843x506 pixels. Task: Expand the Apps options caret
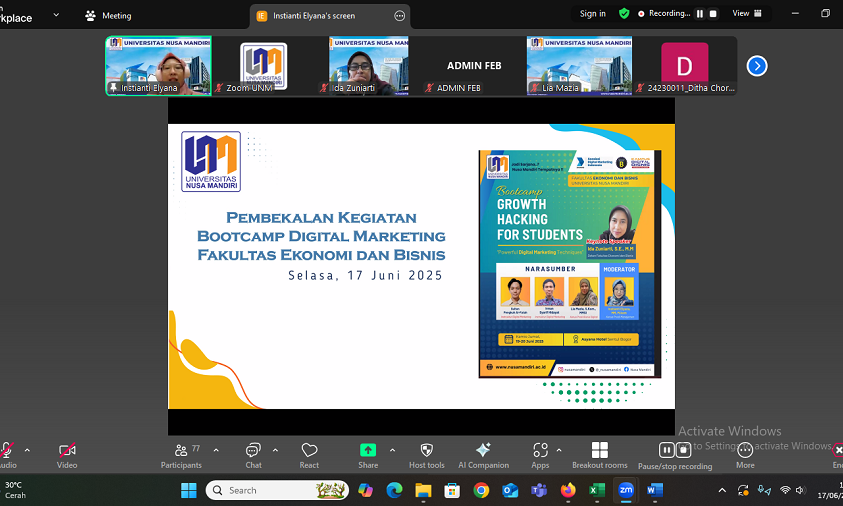pyautogui.click(x=559, y=450)
